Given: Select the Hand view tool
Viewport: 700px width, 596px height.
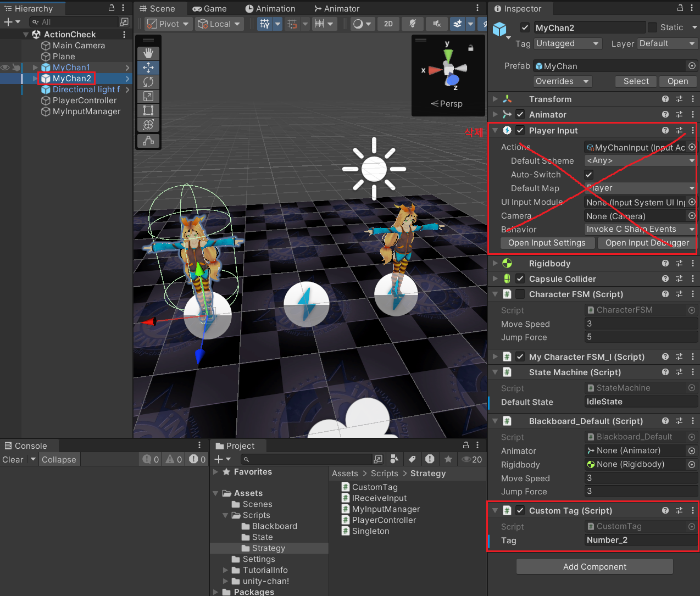Looking at the screenshot, I should [148, 53].
